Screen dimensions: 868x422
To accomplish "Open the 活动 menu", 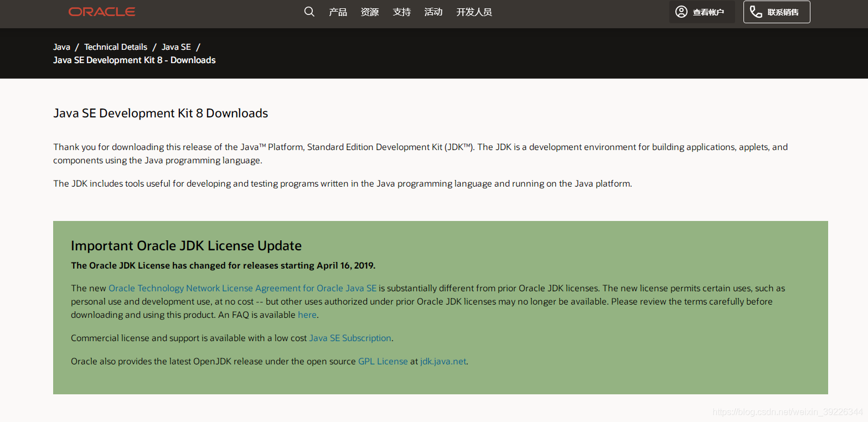I will (x=433, y=12).
